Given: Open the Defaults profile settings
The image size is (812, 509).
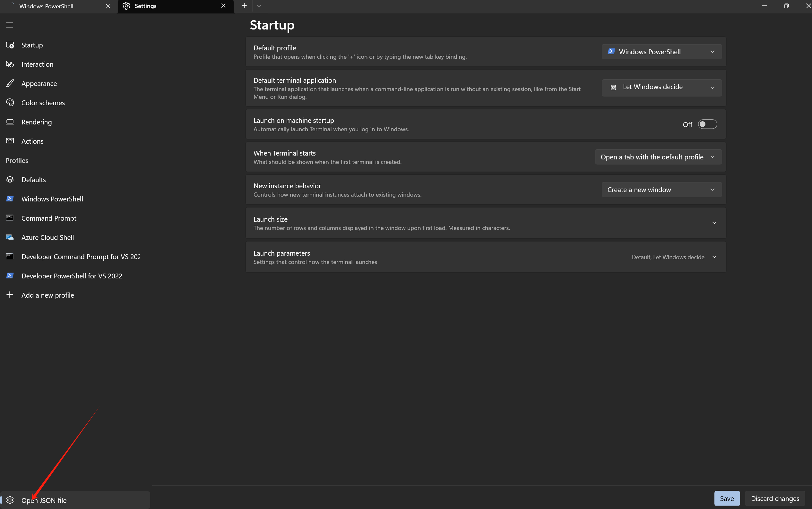Looking at the screenshot, I should click(x=75, y=179).
